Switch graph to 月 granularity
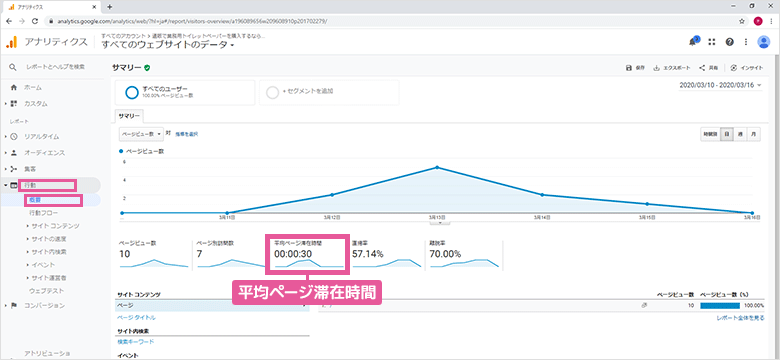Screen dimensions: 780x360 (x=754, y=135)
